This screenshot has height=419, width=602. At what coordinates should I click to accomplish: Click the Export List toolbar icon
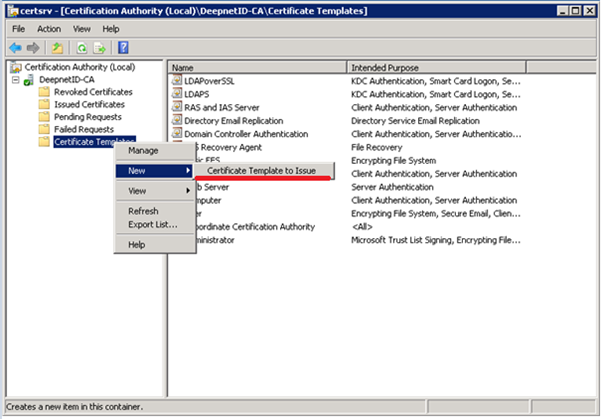(100, 46)
